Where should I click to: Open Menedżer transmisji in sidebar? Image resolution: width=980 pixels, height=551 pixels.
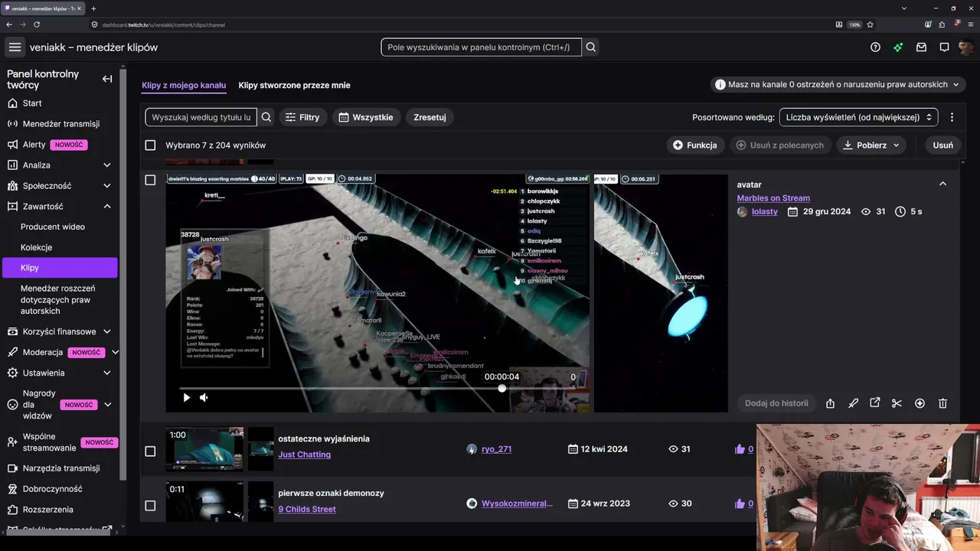[60, 124]
